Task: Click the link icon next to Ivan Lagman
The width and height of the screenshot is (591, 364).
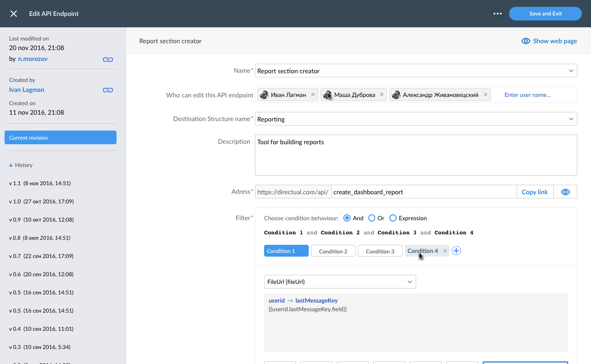Action: tap(108, 90)
